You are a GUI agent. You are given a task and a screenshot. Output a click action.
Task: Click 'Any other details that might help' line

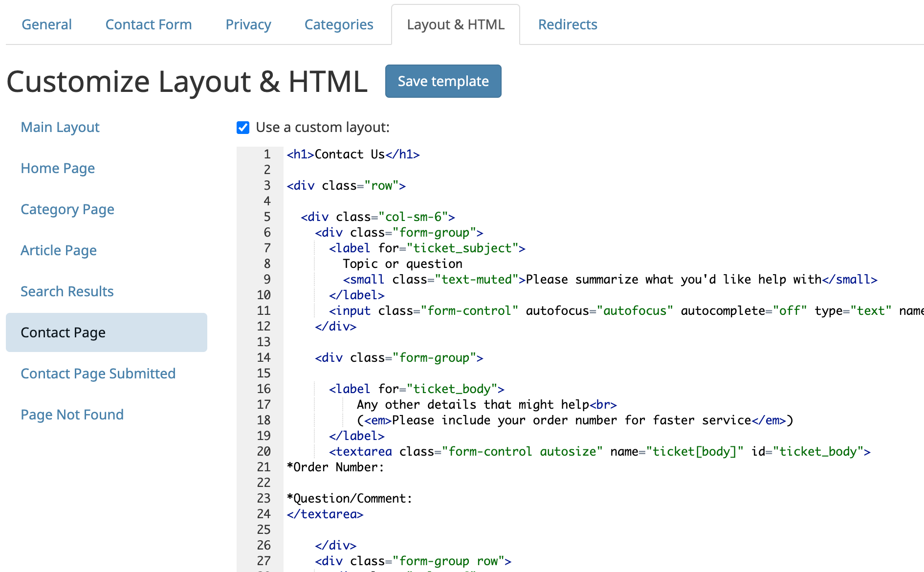(487, 405)
